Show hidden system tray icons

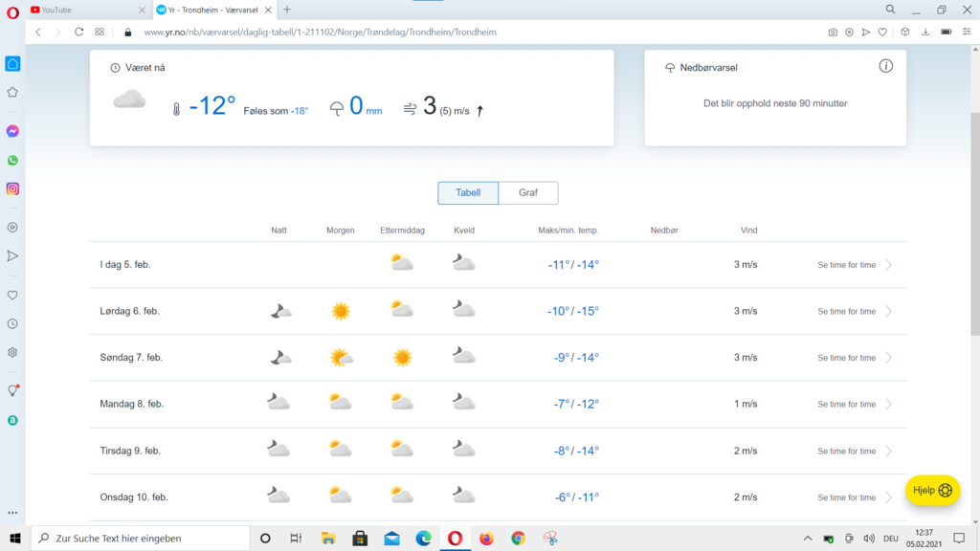[808, 538]
